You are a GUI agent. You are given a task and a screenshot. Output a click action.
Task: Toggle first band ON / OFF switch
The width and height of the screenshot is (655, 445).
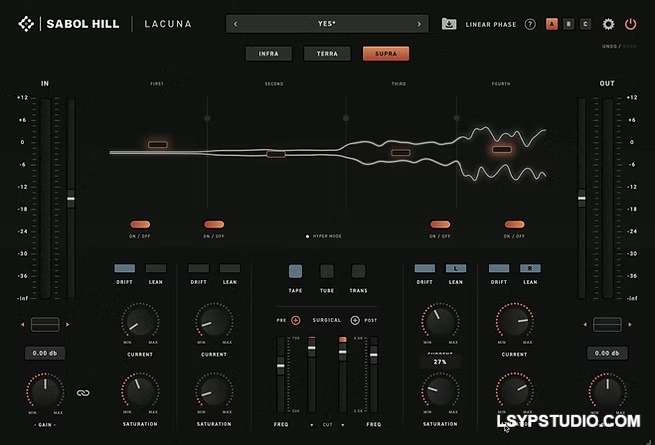140,224
